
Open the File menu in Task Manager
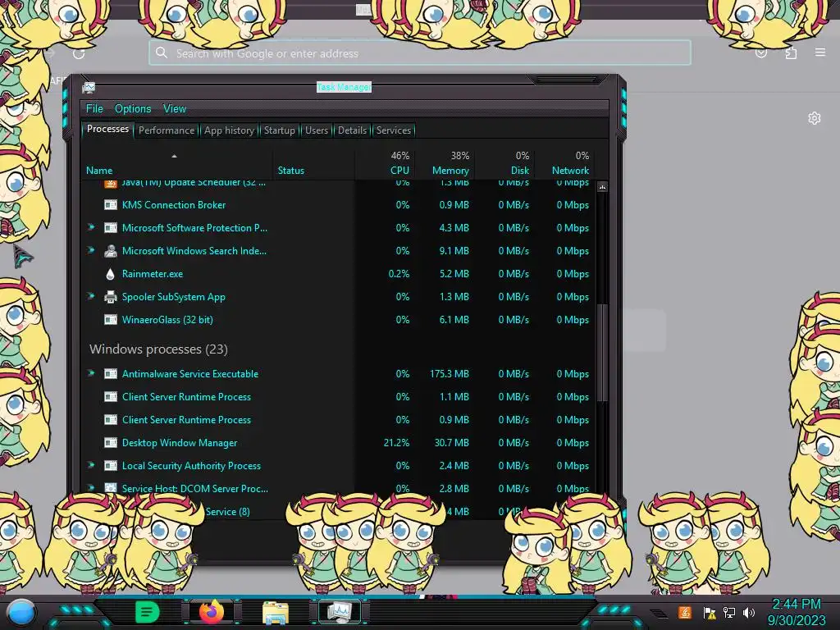coord(94,109)
